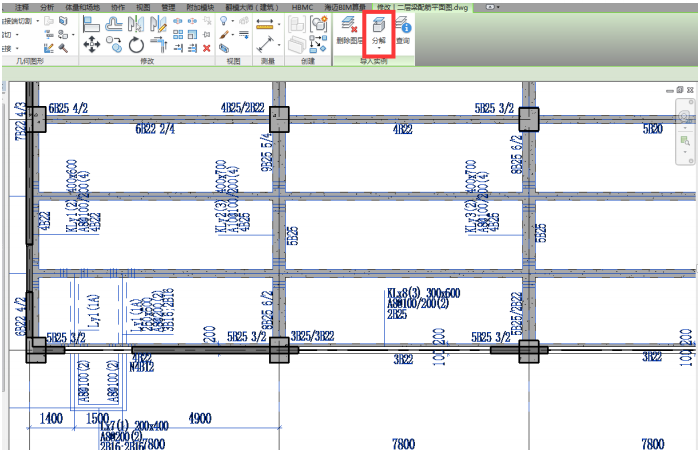Screen dimensions: 699x453
Task: Select the Offset tool
Action: coord(114,24)
